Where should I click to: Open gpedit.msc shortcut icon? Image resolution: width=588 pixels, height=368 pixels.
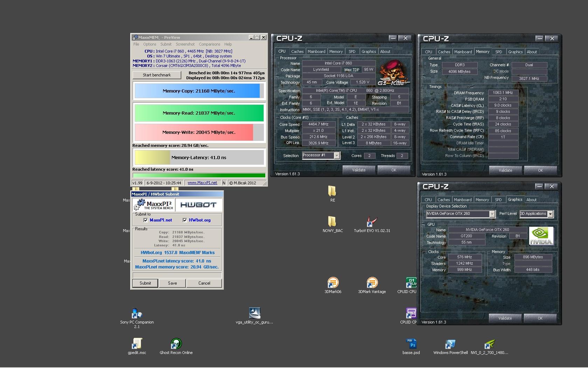(137, 343)
